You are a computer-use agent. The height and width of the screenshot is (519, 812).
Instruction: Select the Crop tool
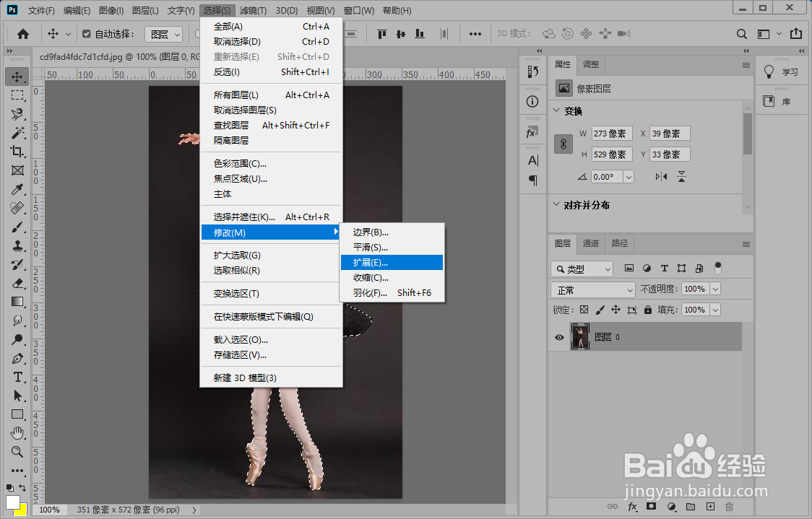pos(17,152)
